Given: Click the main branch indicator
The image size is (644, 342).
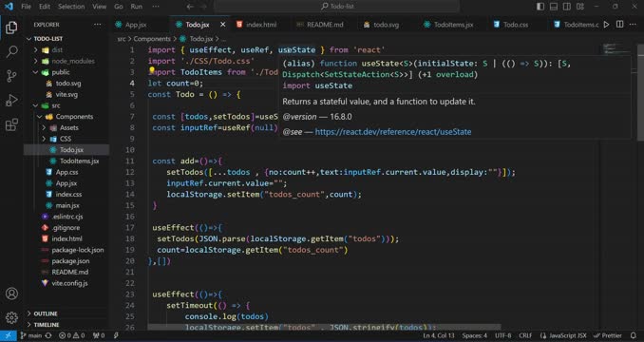Looking at the screenshot, I should tap(31, 336).
